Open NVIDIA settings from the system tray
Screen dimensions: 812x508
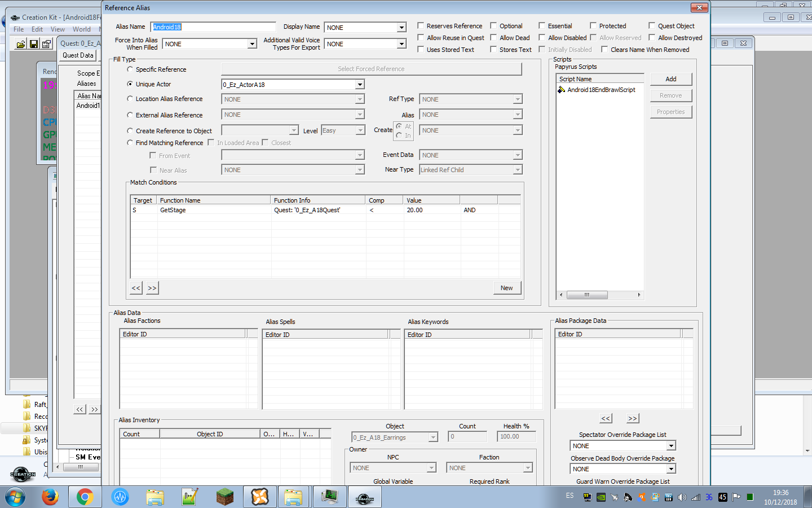[x=601, y=497]
